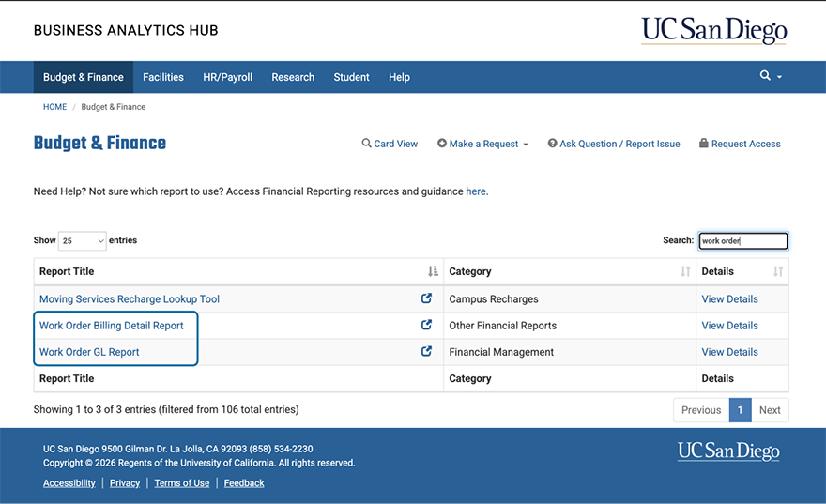Open the Accessibility footer link

pos(69,483)
